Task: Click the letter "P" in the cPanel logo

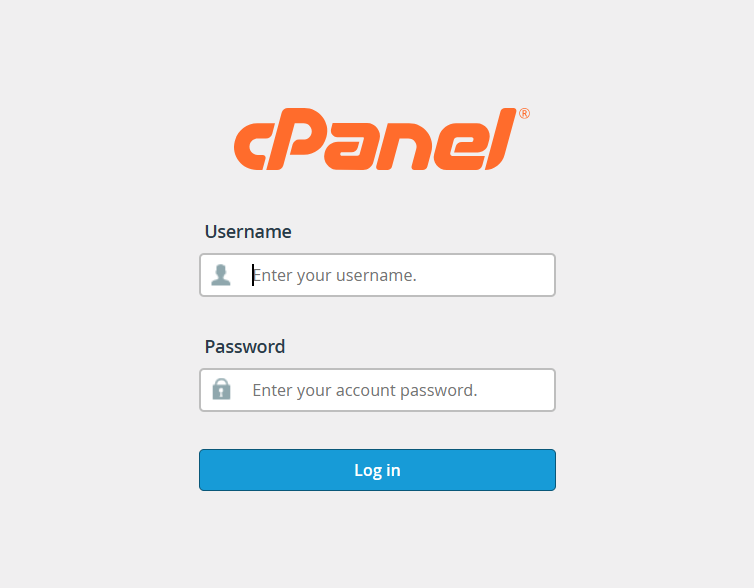Action: 297,141
